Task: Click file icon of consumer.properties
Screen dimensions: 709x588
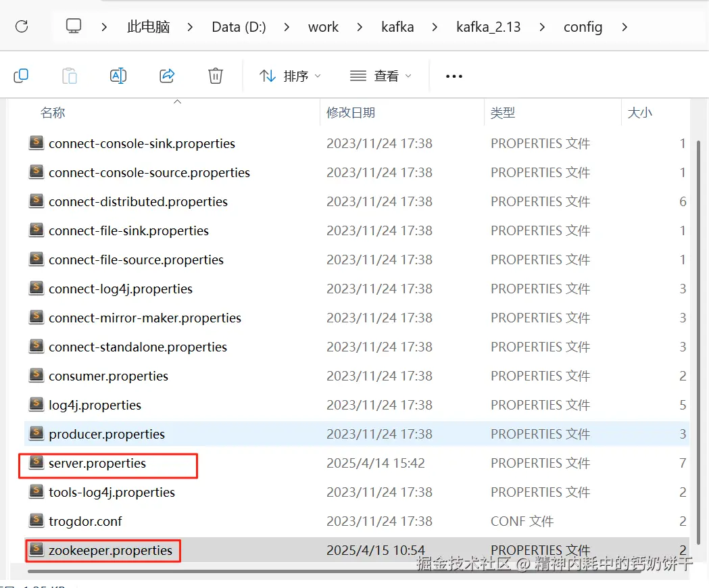Action: 36,375
